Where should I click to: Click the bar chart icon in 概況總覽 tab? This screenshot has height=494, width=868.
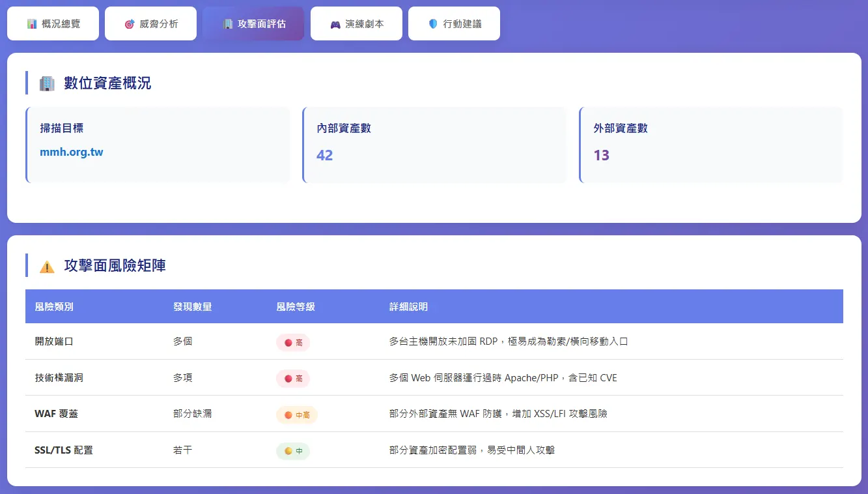[x=32, y=23]
